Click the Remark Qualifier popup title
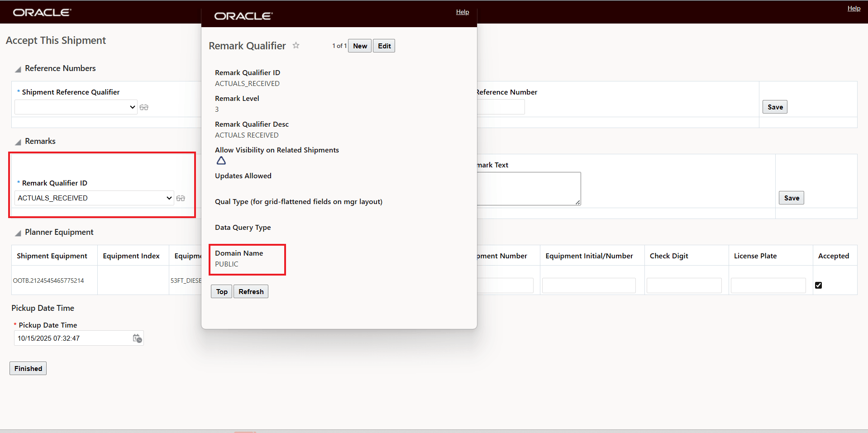Screen dimensions: 868x433 (x=247, y=46)
